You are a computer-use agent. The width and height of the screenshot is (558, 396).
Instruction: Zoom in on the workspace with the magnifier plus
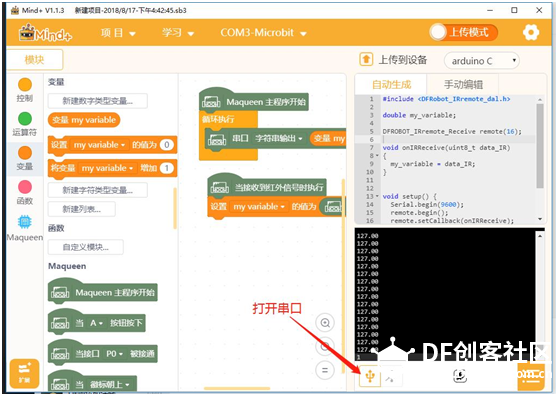coord(325,323)
